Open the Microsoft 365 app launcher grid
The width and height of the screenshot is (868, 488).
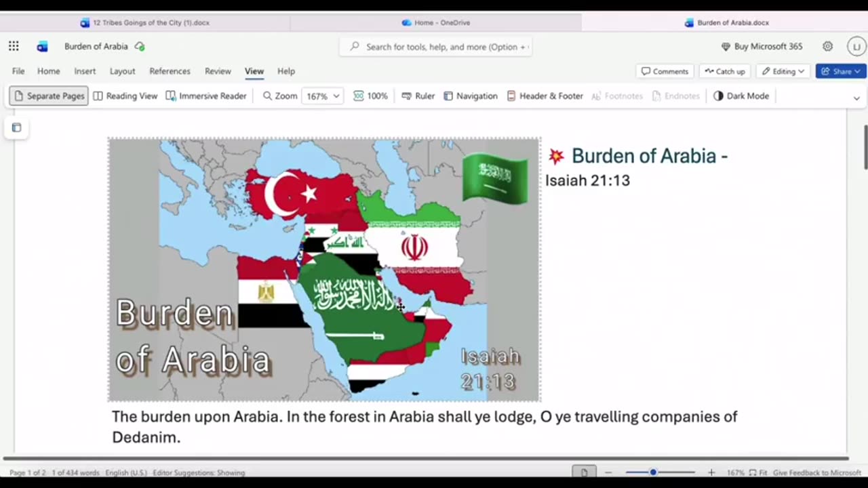pyautogui.click(x=14, y=46)
